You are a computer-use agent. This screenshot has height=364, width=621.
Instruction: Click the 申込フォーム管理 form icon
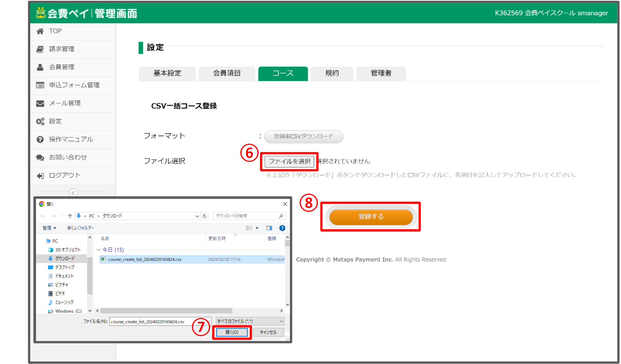point(40,85)
